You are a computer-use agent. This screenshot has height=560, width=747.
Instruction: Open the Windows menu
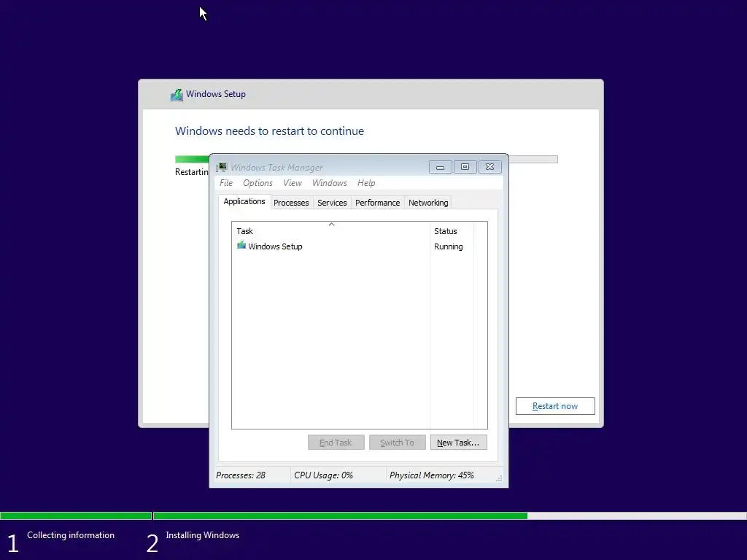coord(329,183)
